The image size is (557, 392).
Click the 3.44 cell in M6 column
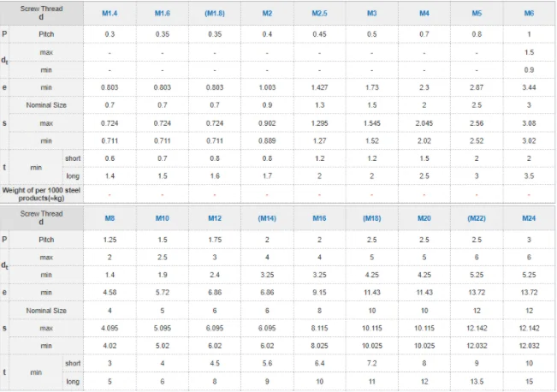[530, 87]
